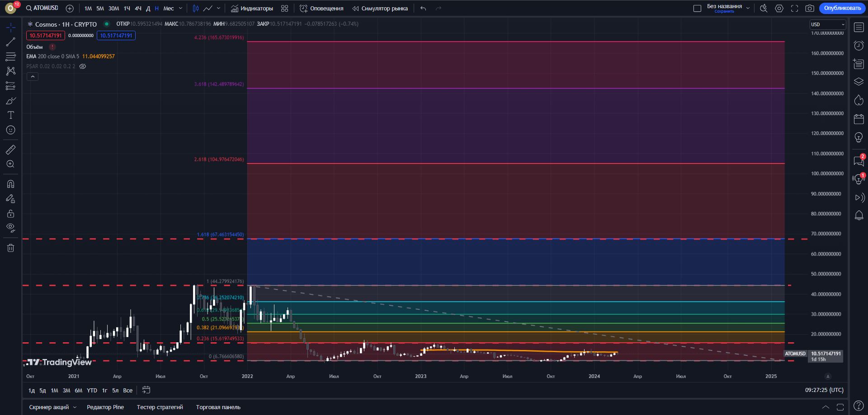Start the Симулятор рынка replay
Screen dimensions: 868x415
coord(380,8)
